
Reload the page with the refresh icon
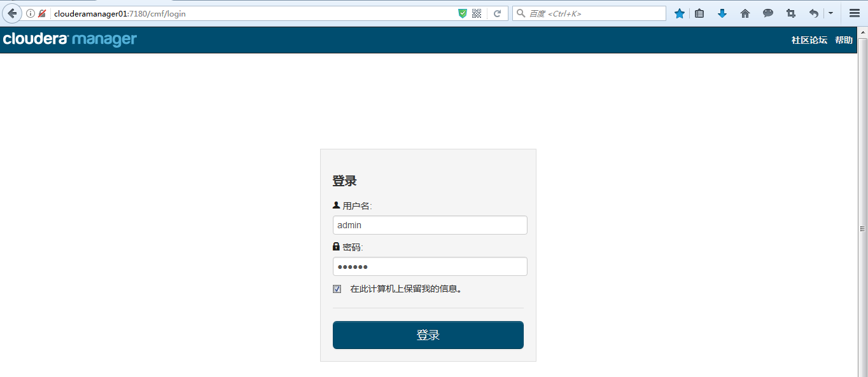[x=498, y=13]
